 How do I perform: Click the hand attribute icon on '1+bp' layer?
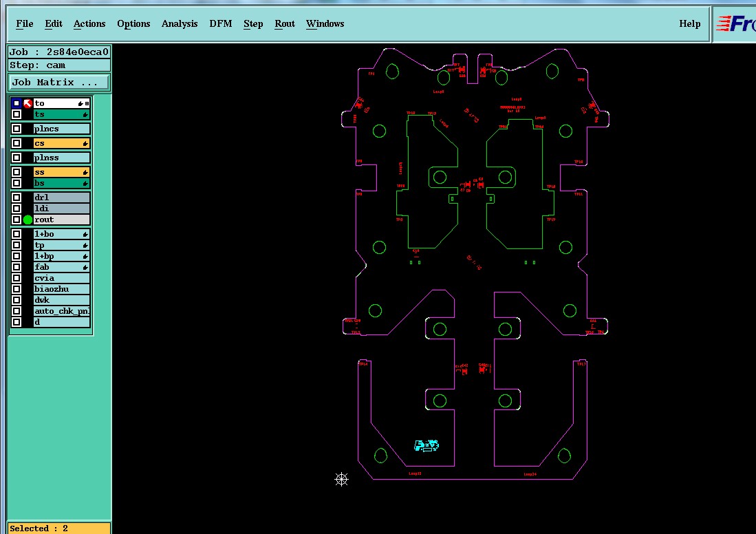[85, 257]
